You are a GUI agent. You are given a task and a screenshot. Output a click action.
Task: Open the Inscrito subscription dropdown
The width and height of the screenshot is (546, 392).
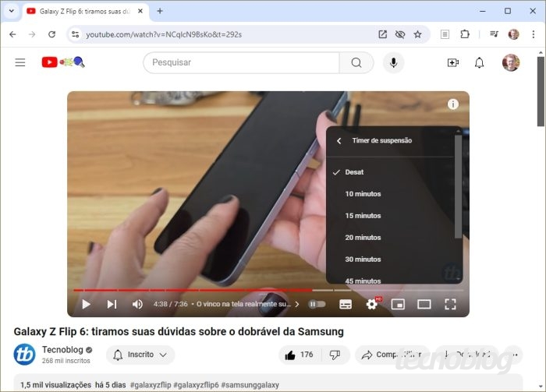point(140,355)
